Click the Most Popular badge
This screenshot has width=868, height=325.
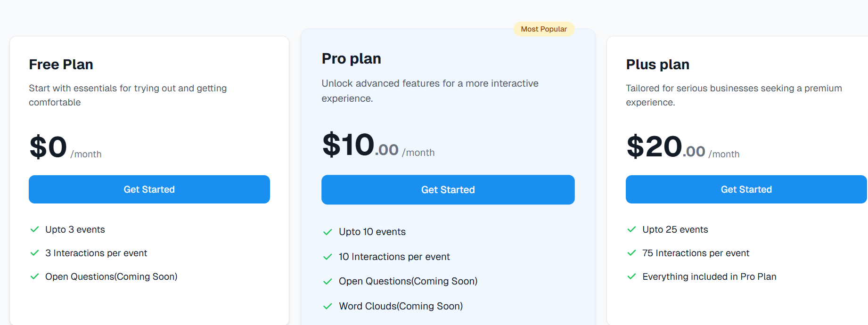[x=544, y=29]
